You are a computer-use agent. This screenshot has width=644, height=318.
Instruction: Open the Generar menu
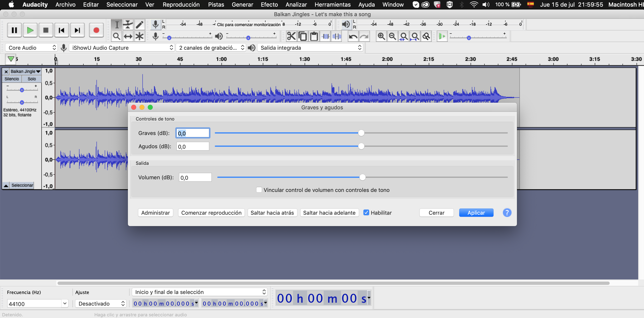242,5
